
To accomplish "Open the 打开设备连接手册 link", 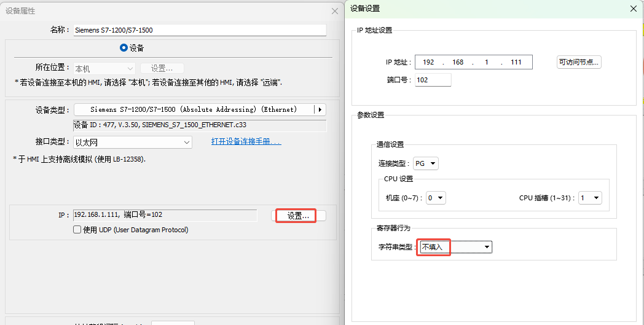I will coord(246,142).
